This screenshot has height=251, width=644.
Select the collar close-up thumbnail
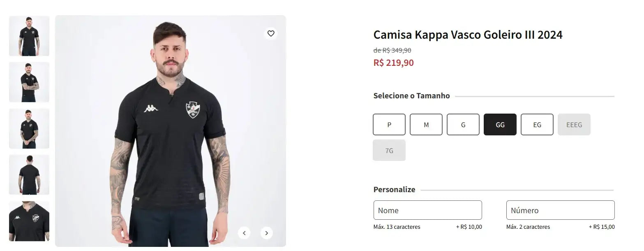[29, 221]
